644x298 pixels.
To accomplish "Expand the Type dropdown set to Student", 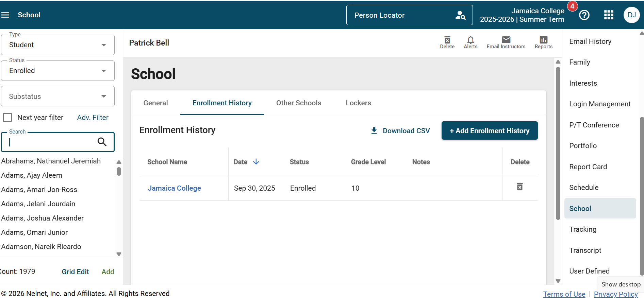I will point(58,45).
